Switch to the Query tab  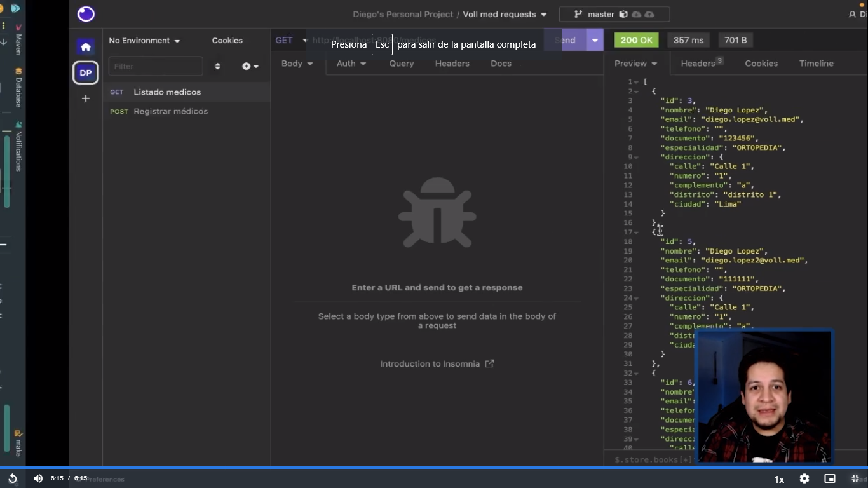[x=402, y=64]
